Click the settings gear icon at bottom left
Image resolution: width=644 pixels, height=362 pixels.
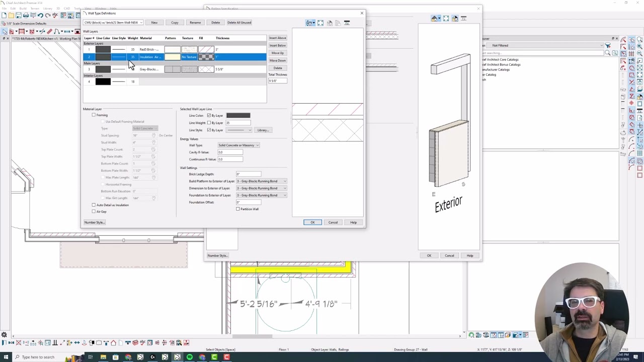[x=4, y=335]
